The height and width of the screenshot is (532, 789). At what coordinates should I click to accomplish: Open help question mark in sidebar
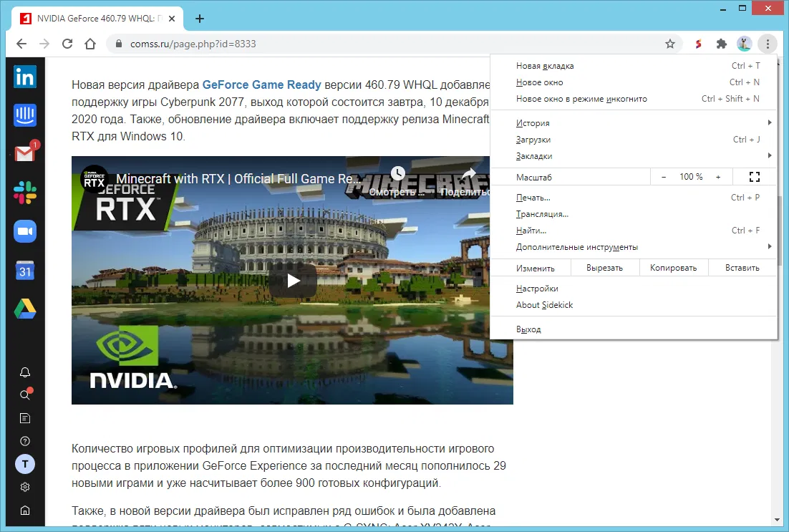[24, 441]
